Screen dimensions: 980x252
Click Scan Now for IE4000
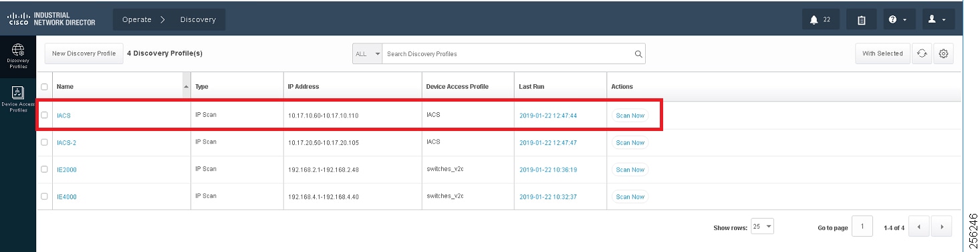pyautogui.click(x=630, y=197)
